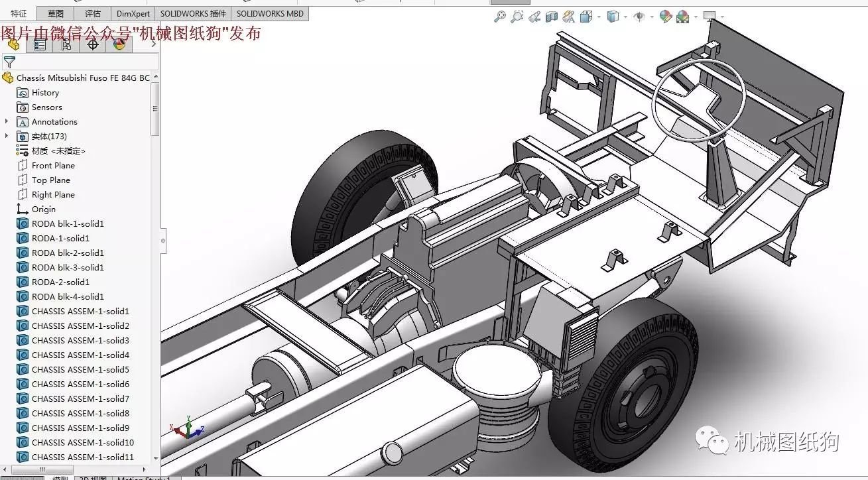Viewport: 868px width, 480px height.
Task: Toggle Hide/Show Items eye icon
Action: pos(639,17)
